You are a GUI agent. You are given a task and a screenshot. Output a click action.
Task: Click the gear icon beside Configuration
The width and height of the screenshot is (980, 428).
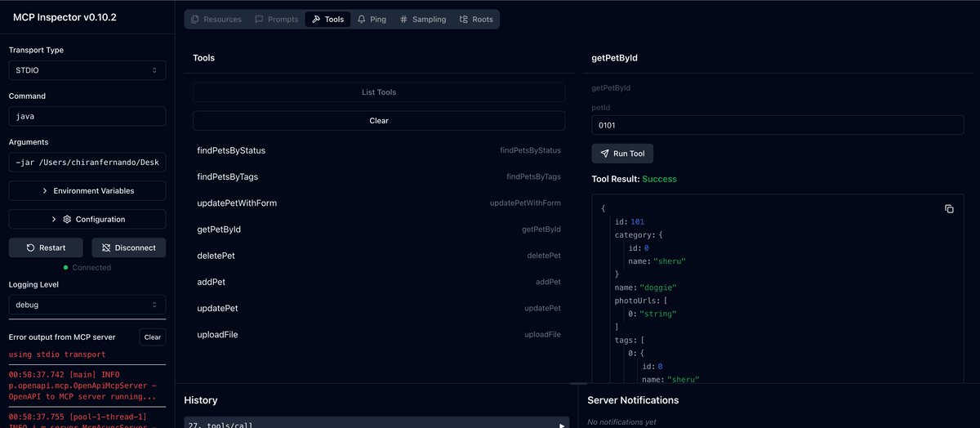tap(67, 220)
